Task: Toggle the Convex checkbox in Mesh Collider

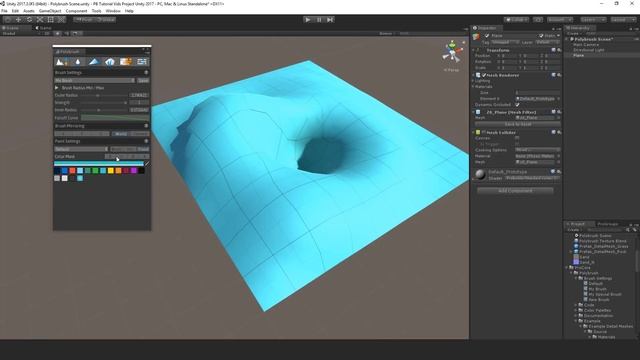Action: point(517,138)
